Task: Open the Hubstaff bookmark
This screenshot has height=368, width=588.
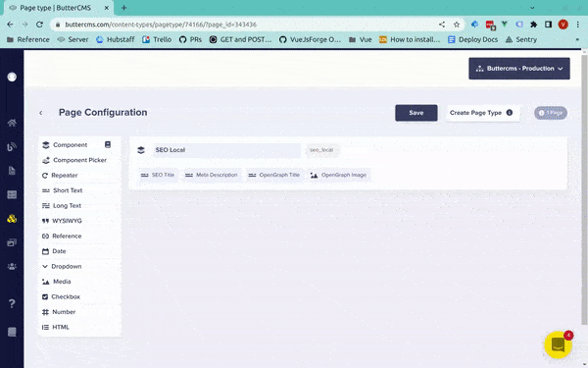Action: point(116,39)
